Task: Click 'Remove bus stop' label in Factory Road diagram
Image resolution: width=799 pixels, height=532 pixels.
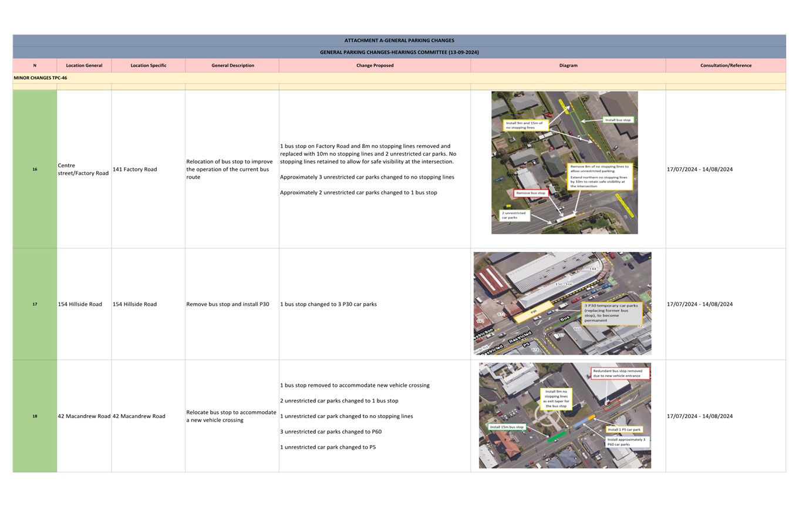Action: [x=531, y=193]
